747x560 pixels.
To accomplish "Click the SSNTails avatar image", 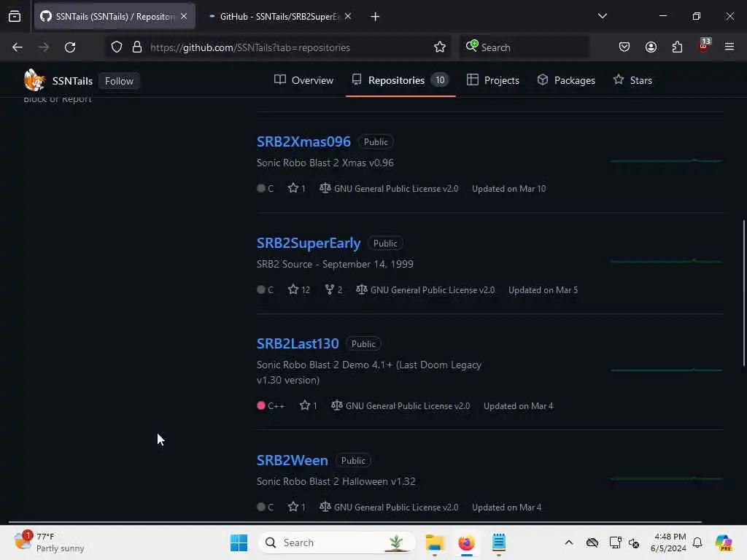I will point(34,80).
